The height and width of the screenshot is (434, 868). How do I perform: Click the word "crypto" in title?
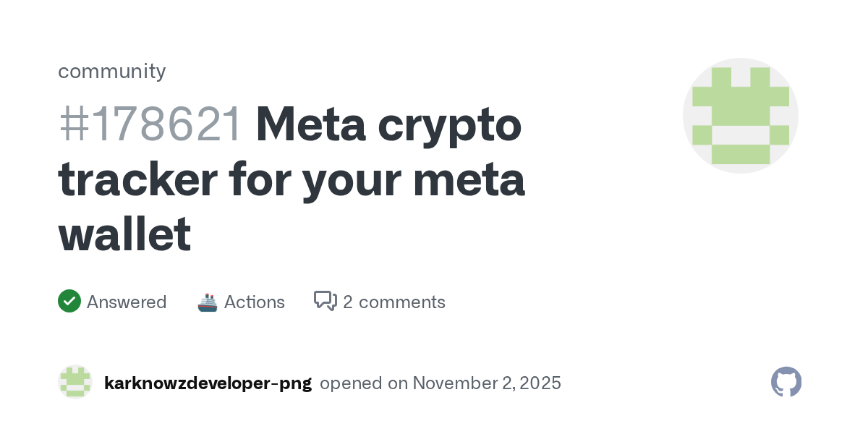448,124
